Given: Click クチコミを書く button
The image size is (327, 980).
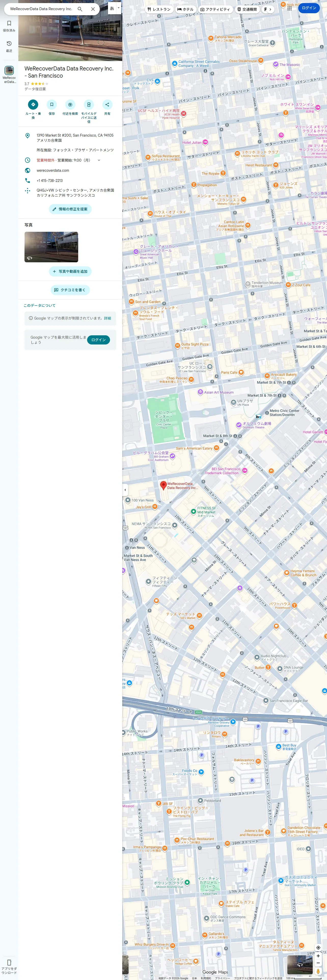Looking at the screenshot, I should click(x=70, y=290).
